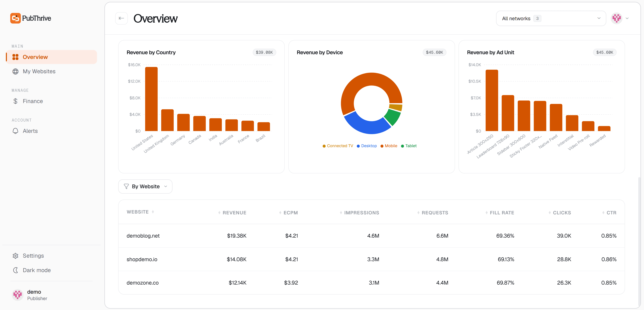Toggle Desktop legend entry
This screenshot has height=310, width=644.
click(367, 146)
